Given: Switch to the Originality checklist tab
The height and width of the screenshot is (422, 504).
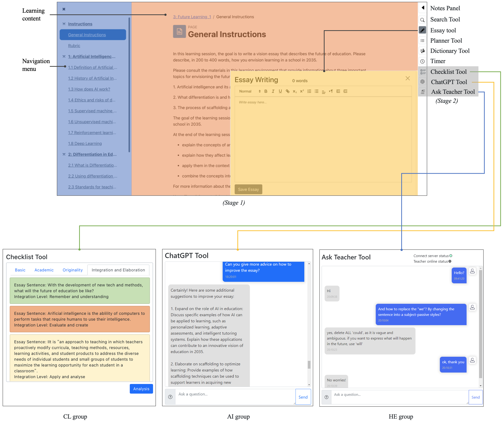Looking at the screenshot, I should (73, 270).
